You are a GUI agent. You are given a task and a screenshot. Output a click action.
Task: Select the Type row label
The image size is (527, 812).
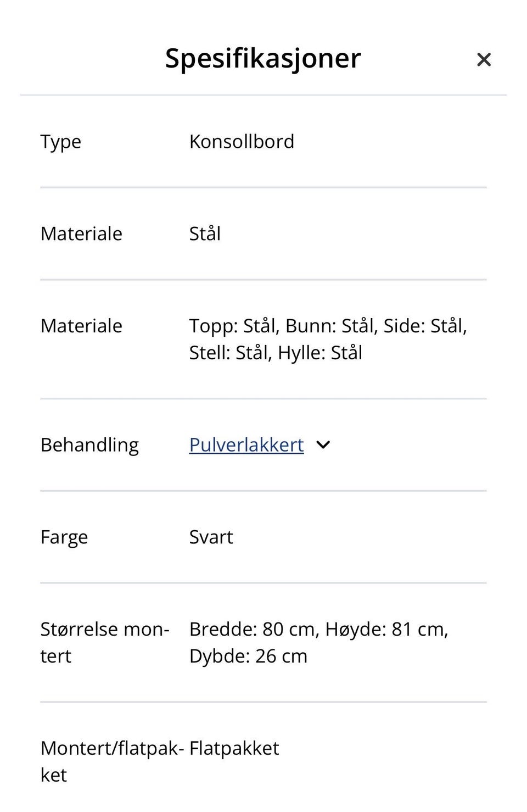(x=60, y=141)
